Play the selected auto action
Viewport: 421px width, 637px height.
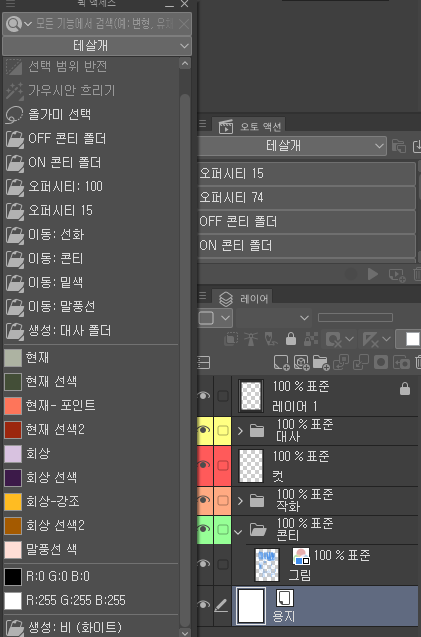click(373, 274)
